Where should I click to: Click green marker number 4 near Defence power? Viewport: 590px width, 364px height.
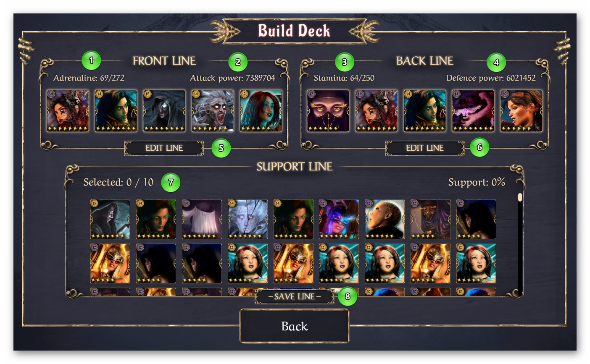[x=496, y=62]
